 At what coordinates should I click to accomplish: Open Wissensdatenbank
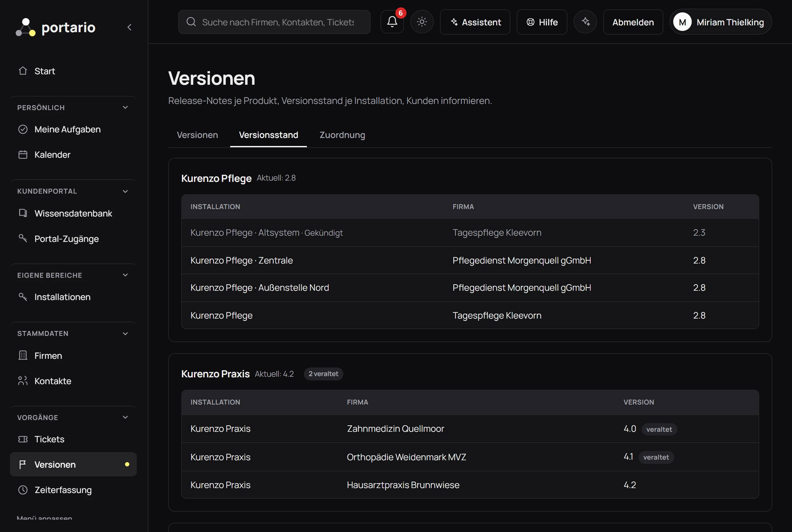[73, 213]
